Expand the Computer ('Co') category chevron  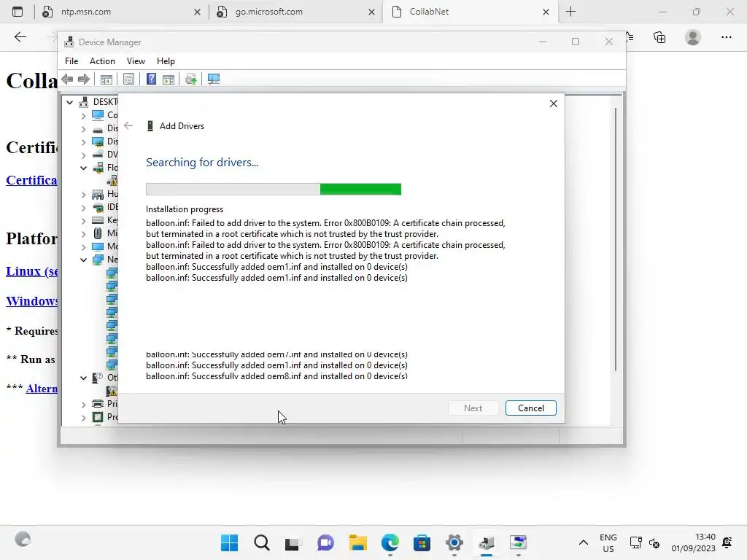click(83, 115)
